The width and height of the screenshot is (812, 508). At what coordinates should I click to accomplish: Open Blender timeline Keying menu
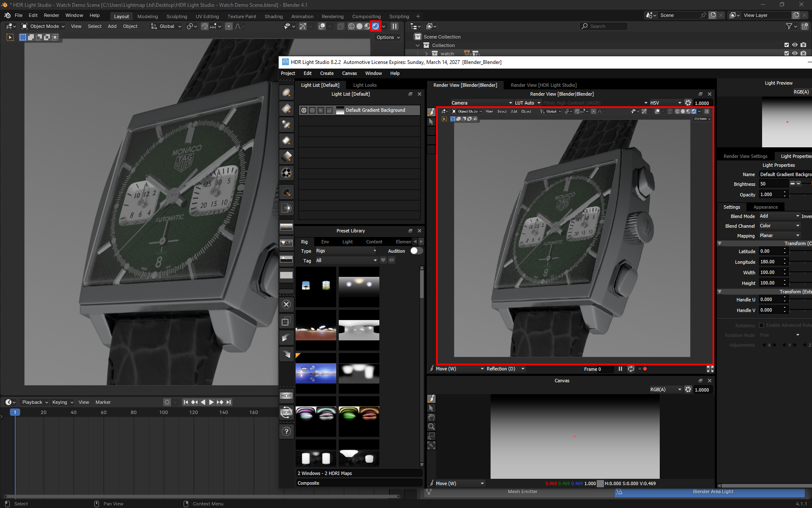coord(62,402)
